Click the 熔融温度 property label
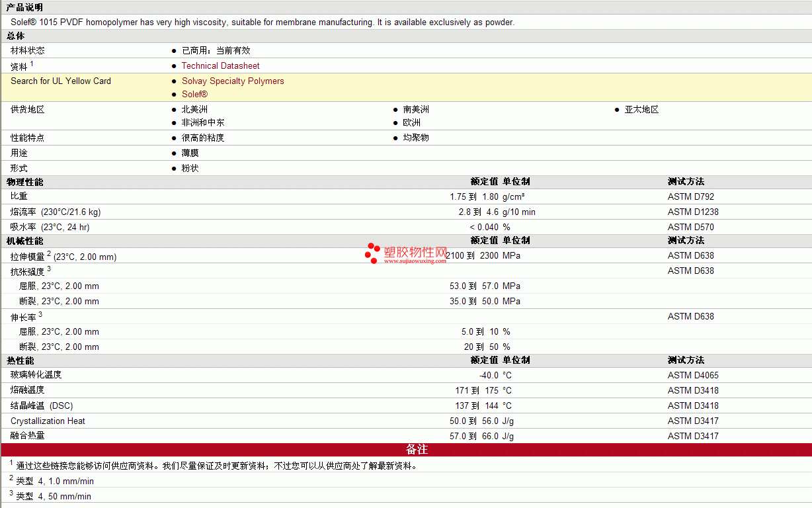The height and width of the screenshot is (508, 812). click(28, 390)
